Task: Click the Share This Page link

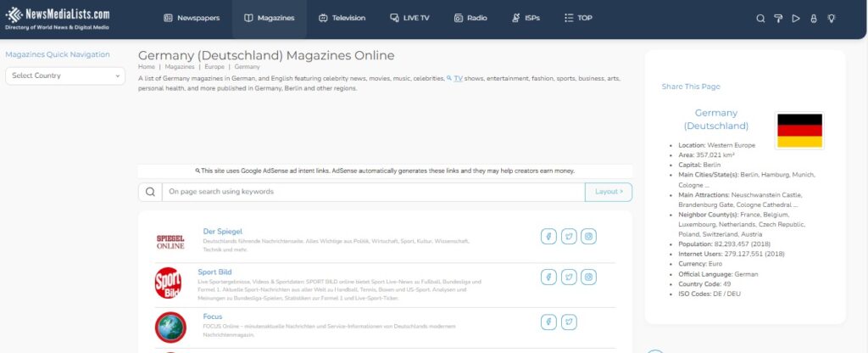Action: (x=691, y=87)
